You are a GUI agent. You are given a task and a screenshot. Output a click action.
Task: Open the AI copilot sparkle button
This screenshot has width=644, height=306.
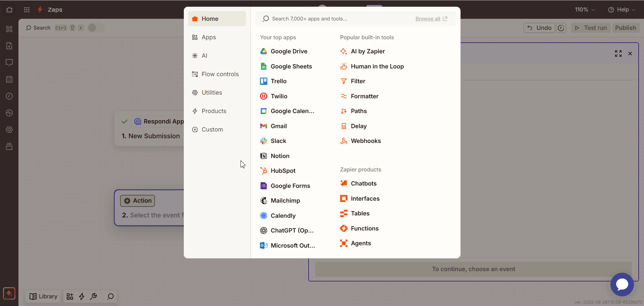pos(9,293)
